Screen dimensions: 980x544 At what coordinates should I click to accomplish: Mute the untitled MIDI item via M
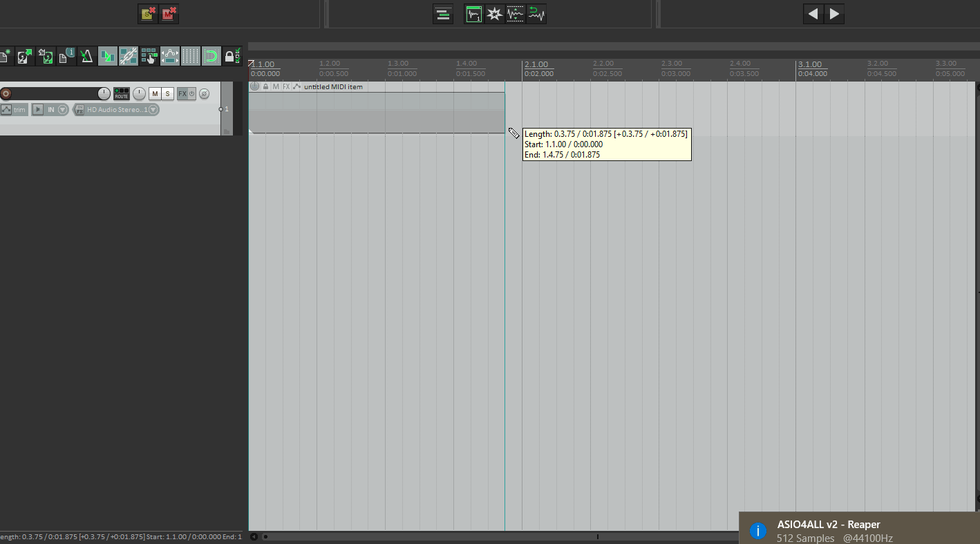276,86
